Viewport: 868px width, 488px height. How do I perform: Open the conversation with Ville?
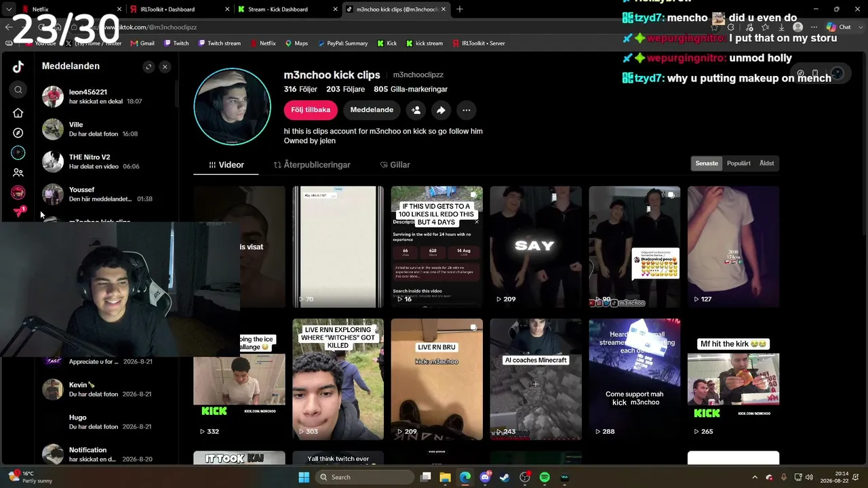(x=106, y=129)
